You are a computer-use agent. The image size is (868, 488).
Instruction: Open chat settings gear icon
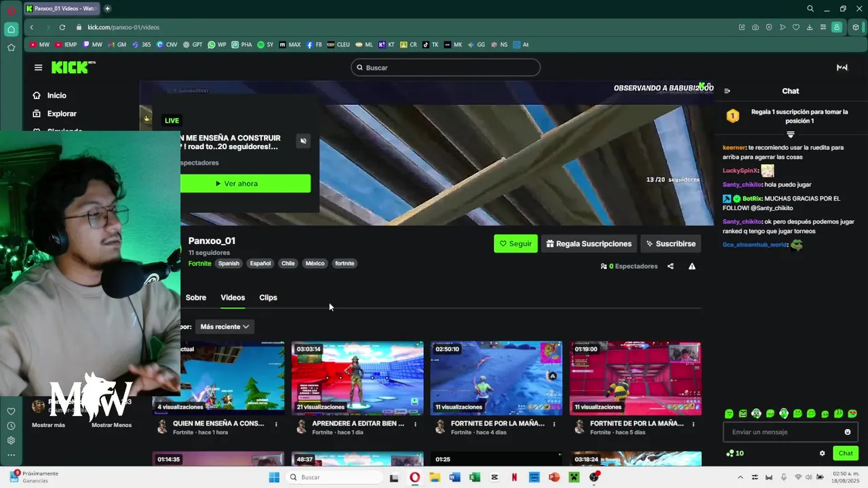tap(823, 453)
